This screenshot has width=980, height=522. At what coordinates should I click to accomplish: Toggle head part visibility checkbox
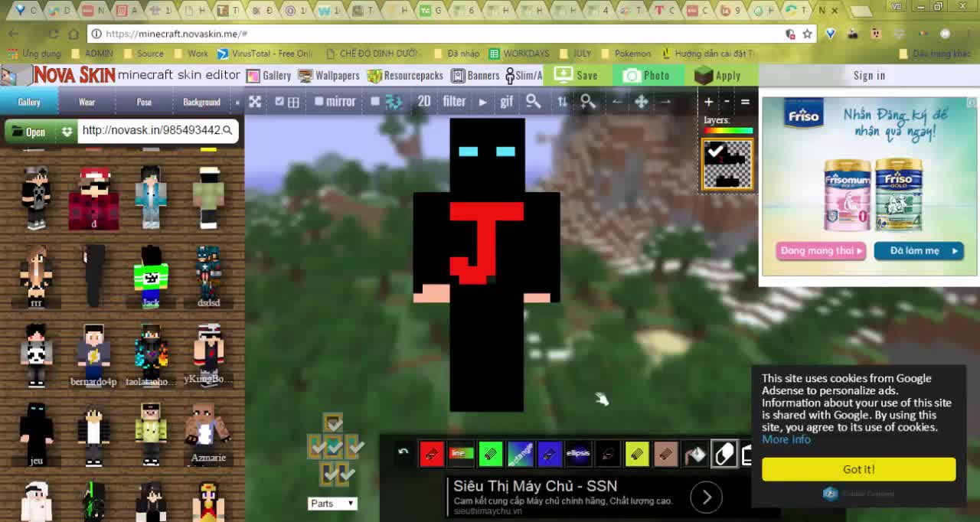(333, 423)
